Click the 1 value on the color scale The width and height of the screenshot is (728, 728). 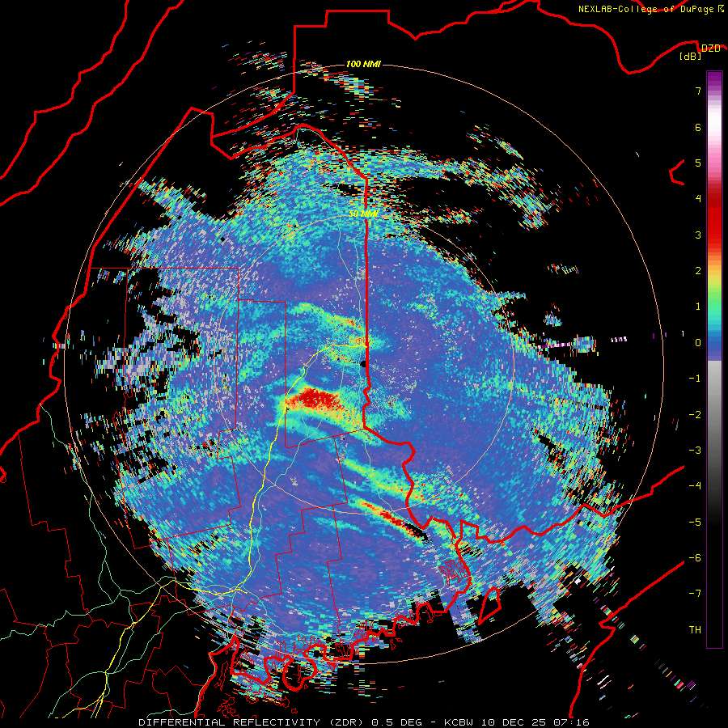click(698, 307)
